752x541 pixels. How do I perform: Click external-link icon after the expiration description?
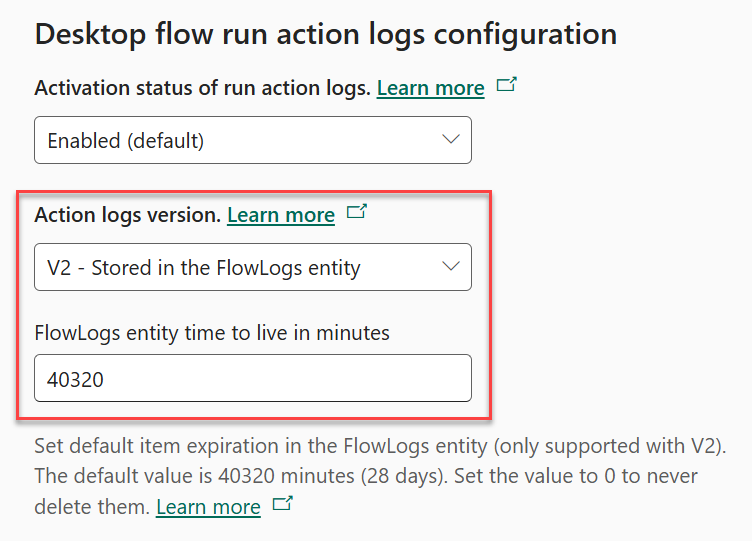click(x=283, y=505)
